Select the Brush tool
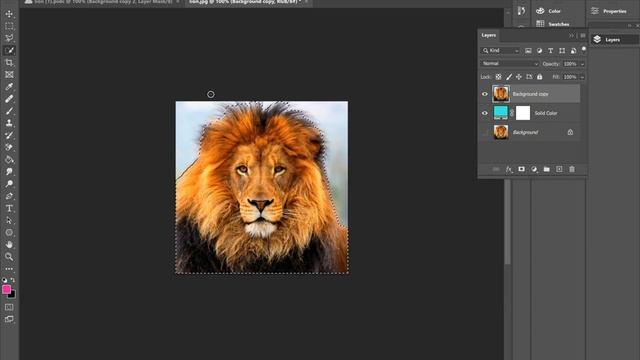Viewport: 640px width, 360px height. click(x=9, y=111)
